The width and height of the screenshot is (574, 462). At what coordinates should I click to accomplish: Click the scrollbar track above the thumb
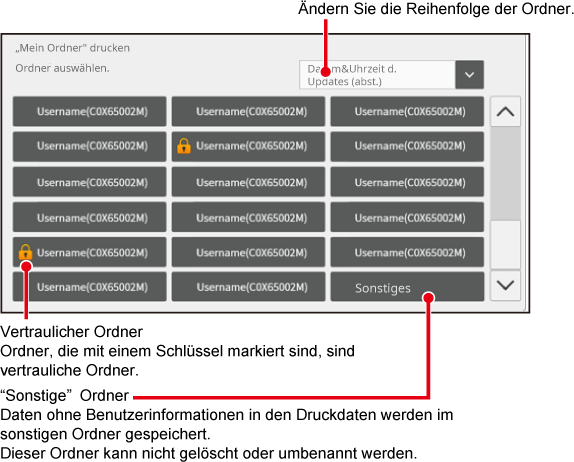click(505, 174)
